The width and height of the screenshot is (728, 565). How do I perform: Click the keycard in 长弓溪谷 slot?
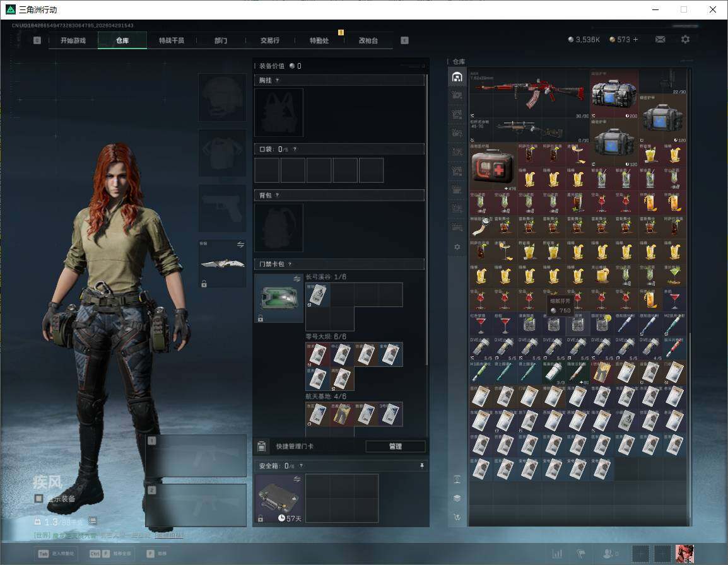(317, 295)
